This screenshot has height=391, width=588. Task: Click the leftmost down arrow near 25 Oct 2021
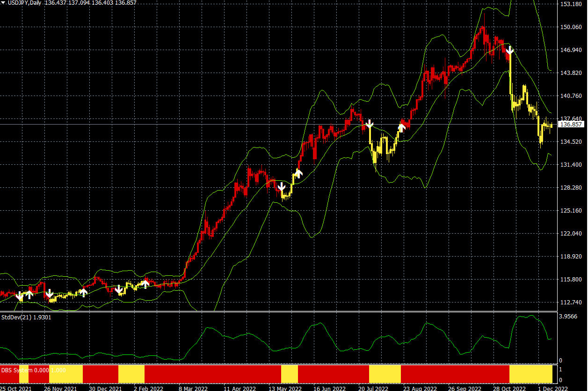(19, 296)
